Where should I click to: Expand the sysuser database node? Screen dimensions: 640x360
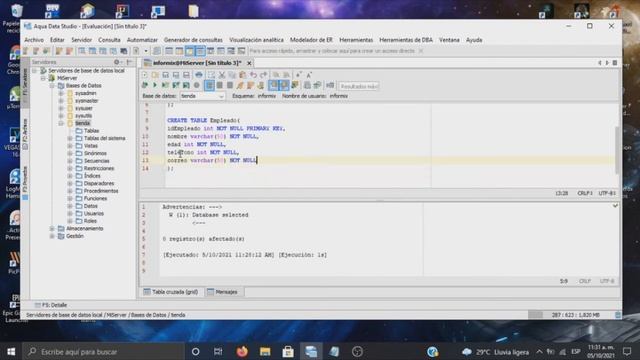pyautogui.click(x=61, y=108)
